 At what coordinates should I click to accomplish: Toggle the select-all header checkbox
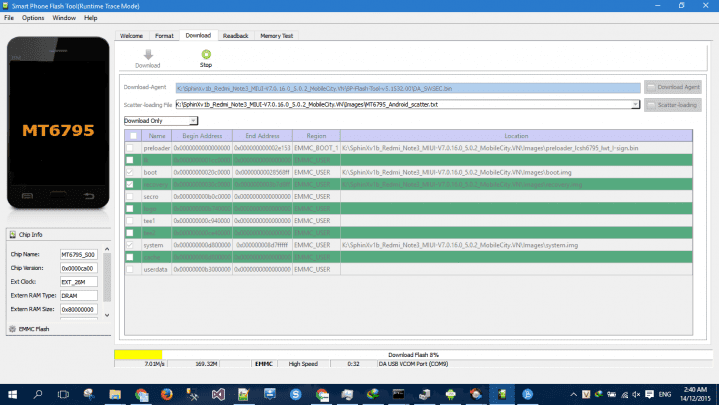(133, 136)
